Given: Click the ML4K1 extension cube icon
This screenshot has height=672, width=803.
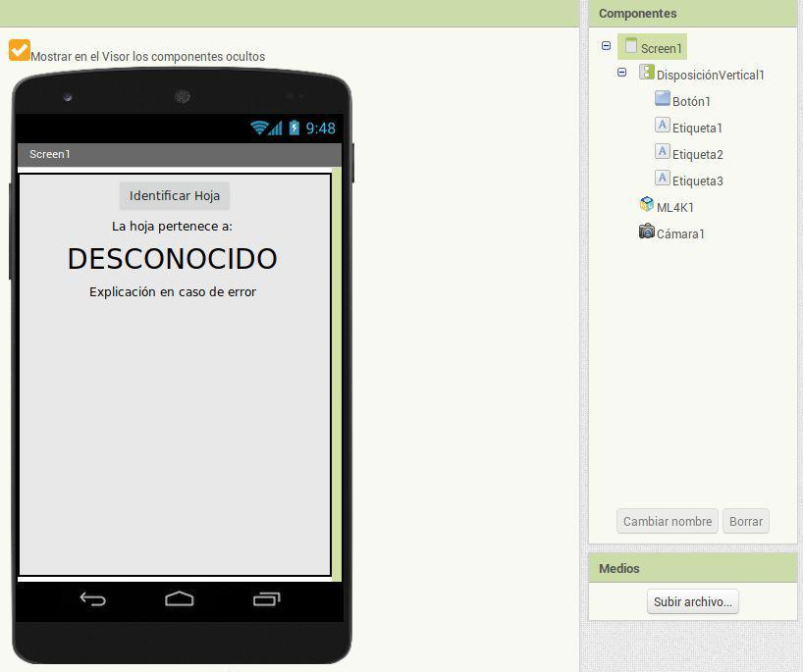Looking at the screenshot, I should pyautogui.click(x=647, y=204).
